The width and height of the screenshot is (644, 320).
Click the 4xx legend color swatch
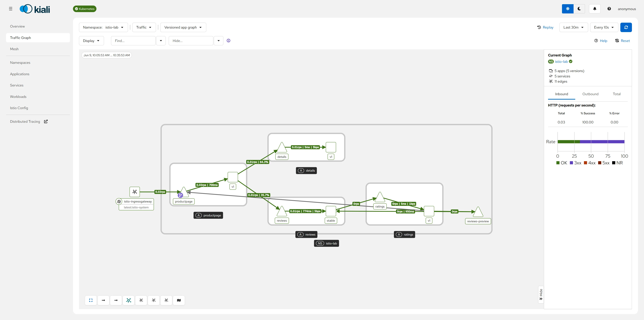tap(585, 163)
